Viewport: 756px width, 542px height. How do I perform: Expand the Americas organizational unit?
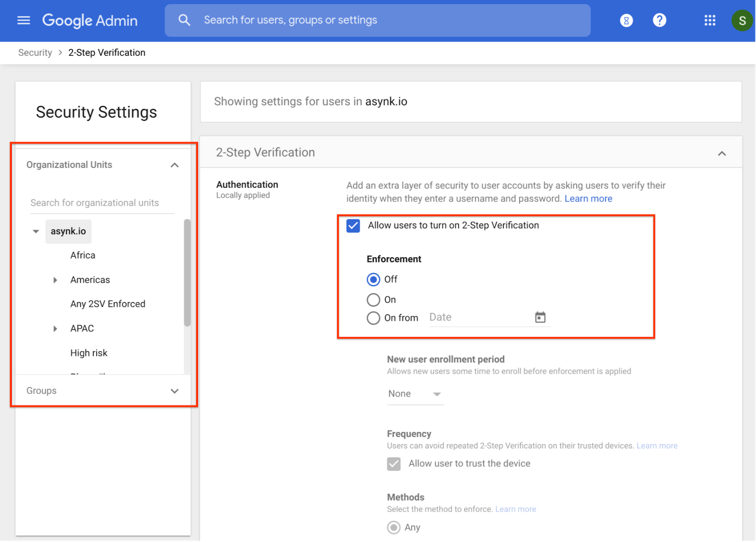55,280
